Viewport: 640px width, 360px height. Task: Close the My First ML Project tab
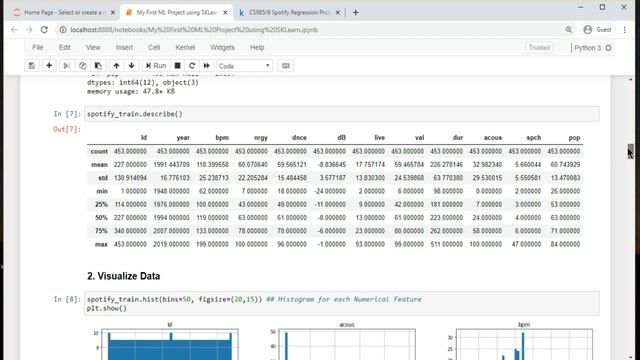pyautogui.click(x=225, y=13)
